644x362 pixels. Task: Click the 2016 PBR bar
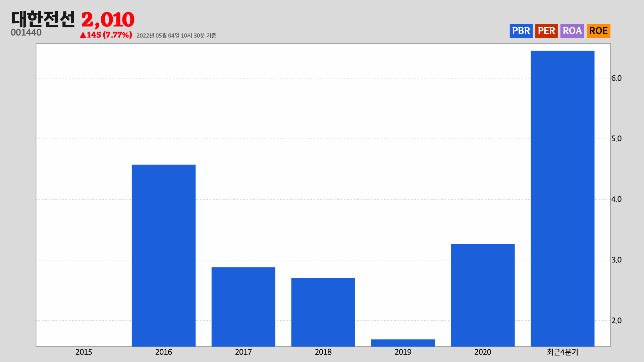pos(164,255)
